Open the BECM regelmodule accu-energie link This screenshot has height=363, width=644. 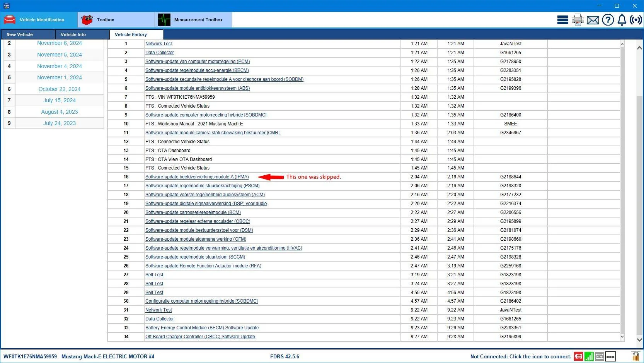coord(197,70)
